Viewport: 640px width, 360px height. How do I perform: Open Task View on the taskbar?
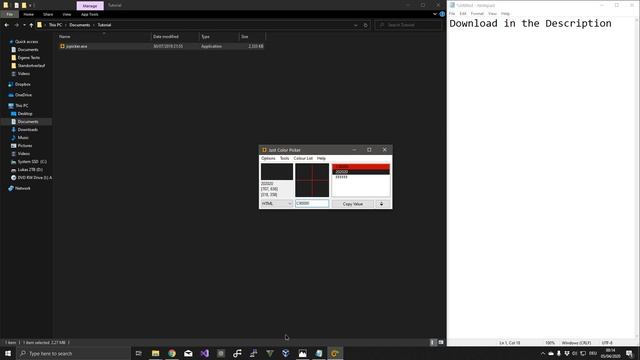[139, 353]
